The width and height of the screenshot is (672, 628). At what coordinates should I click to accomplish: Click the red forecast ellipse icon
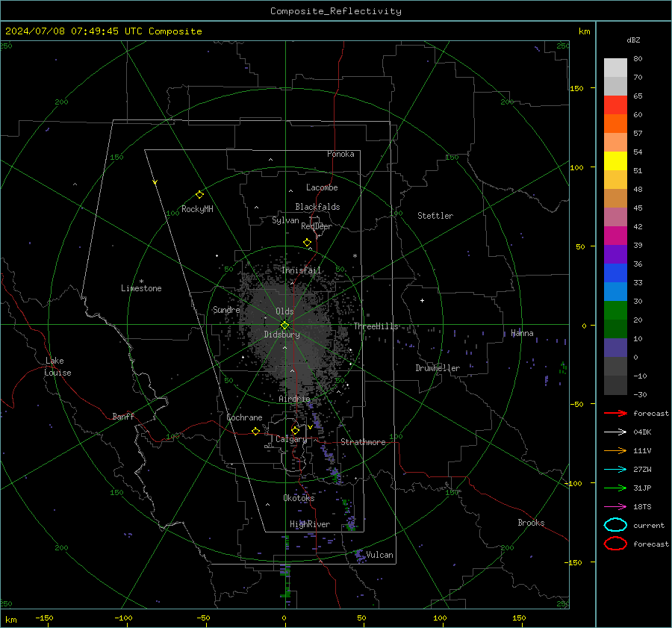click(x=615, y=544)
